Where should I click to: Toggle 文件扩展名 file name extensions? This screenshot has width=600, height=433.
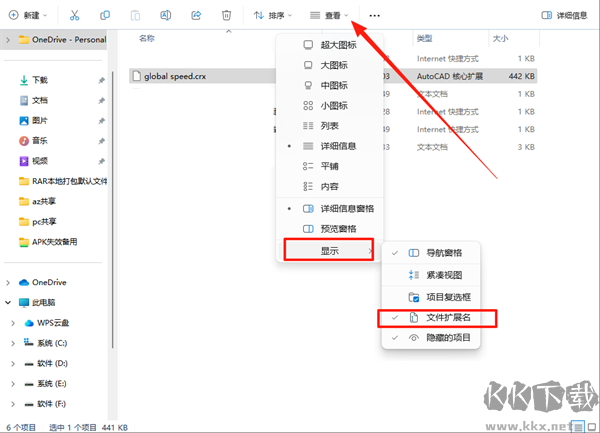431,317
